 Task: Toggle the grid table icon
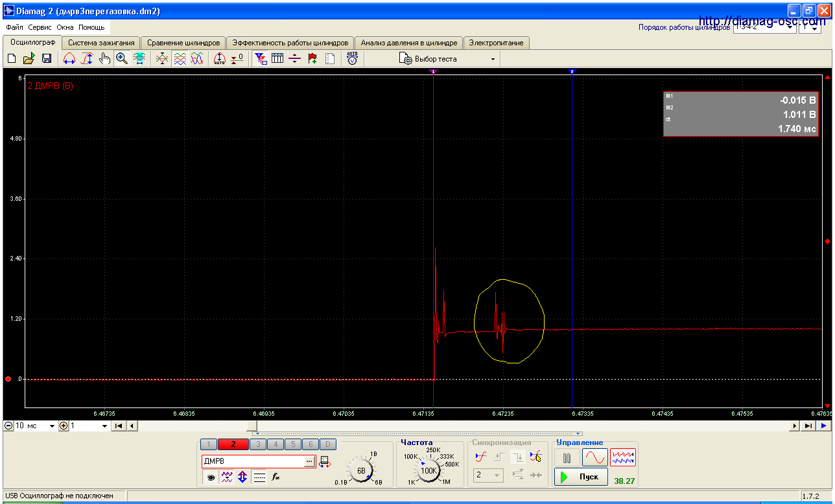(277, 59)
